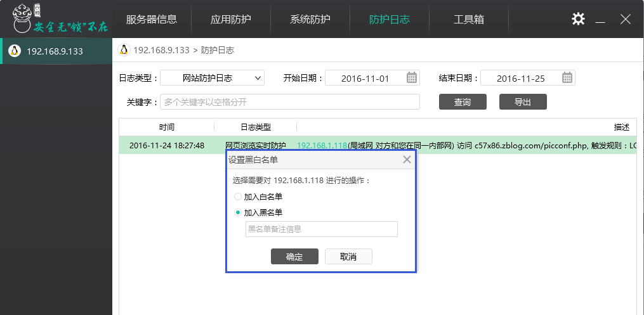Select the 加入黑名单 radio option
The height and width of the screenshot is (315, 644).
pos(238,212)
